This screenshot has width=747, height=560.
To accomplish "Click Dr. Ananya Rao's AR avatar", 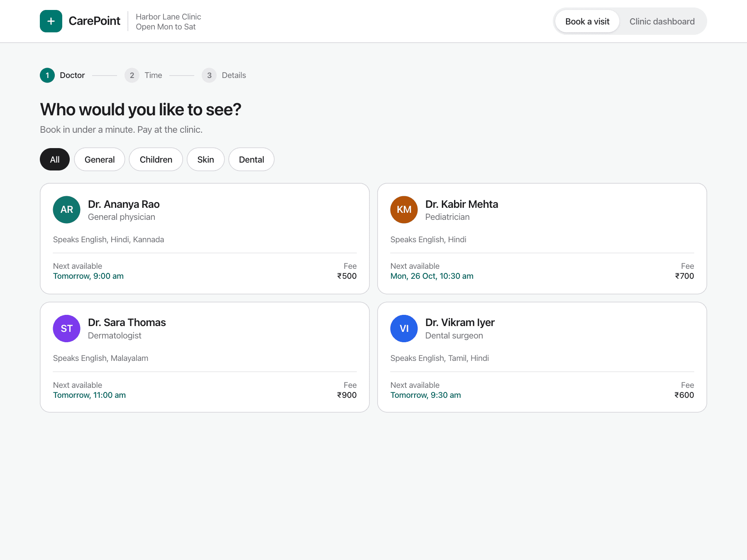I will [x=66, y=209].
